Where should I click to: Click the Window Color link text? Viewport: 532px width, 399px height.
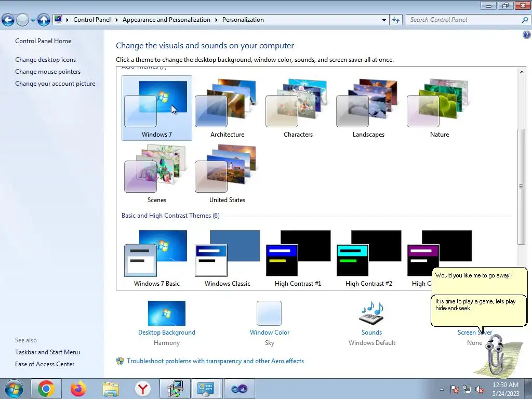(270, 332)
